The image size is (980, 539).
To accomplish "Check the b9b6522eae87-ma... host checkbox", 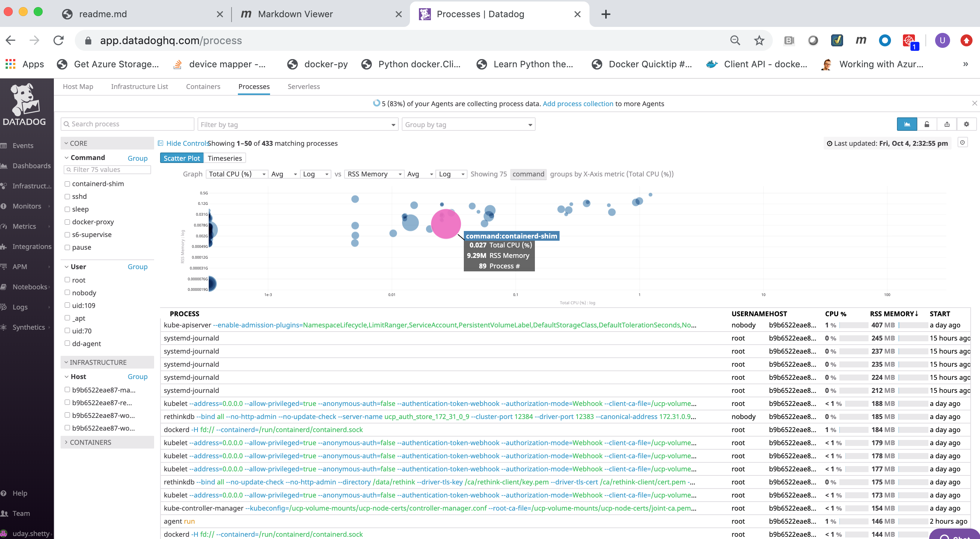I will [x=67, y=389].
